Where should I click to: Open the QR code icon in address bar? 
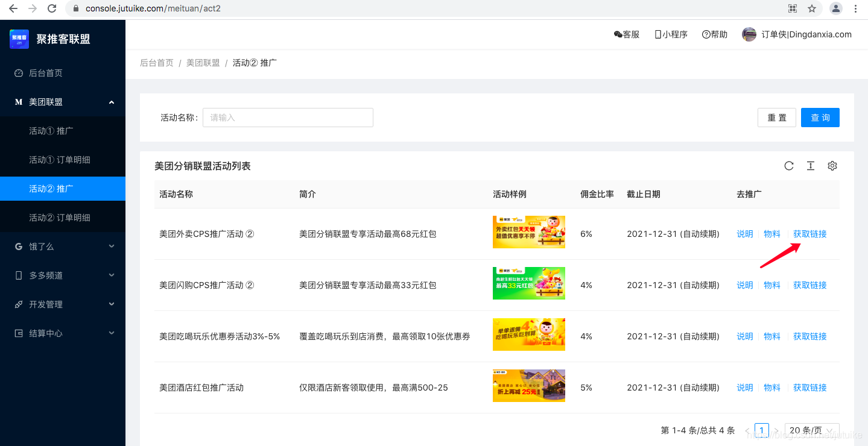tap(793, 8)
